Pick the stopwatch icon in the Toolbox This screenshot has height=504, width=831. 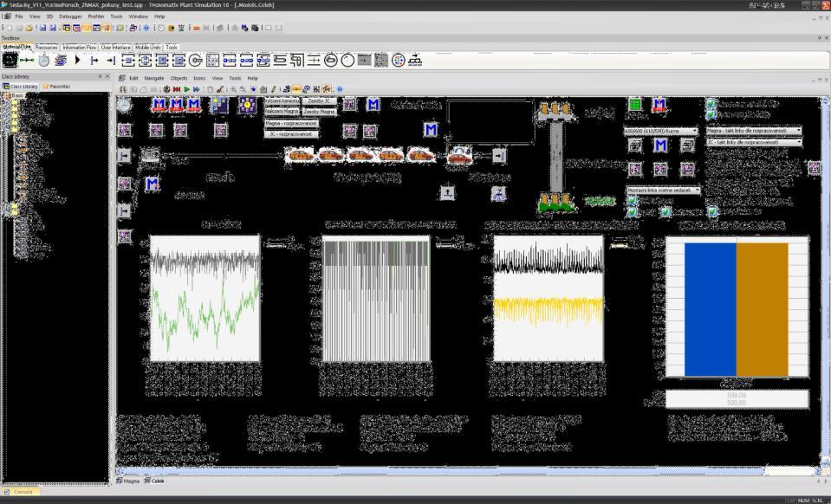click(43, 61)
